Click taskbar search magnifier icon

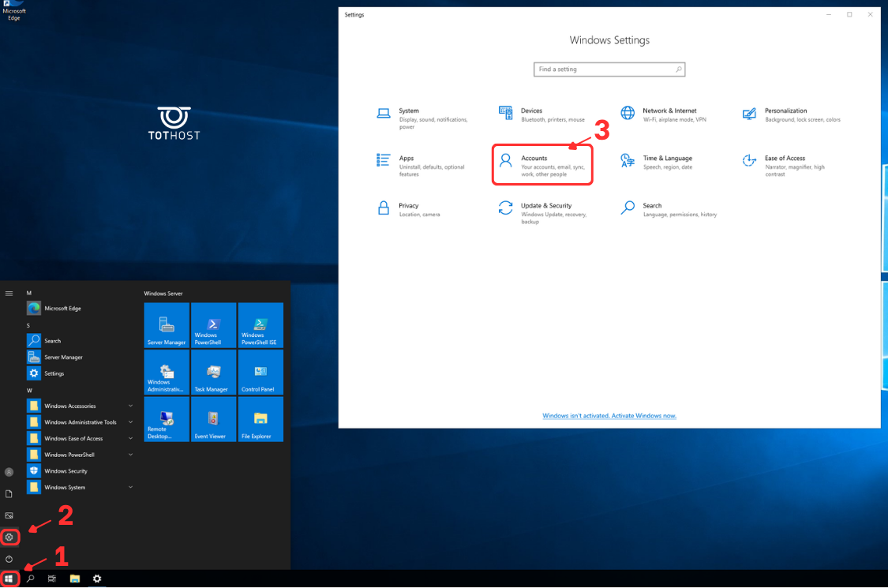pos(31,579)
